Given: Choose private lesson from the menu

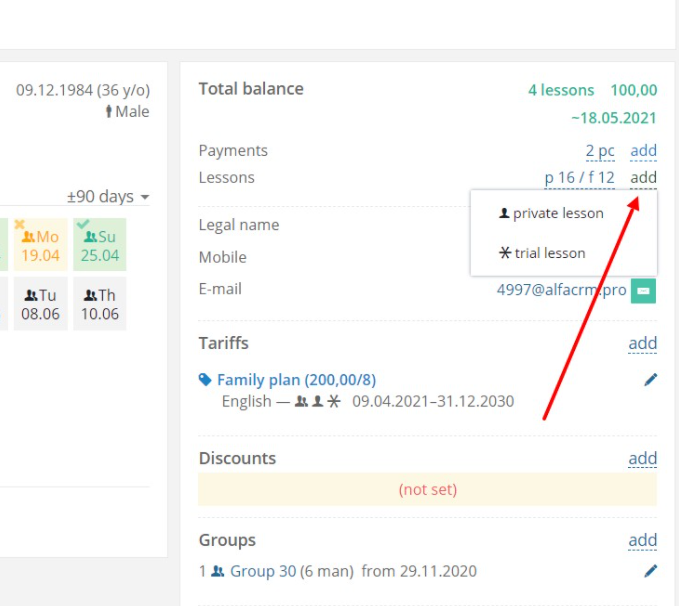Looking at the screenshot, I should click(x=551, y=213).
